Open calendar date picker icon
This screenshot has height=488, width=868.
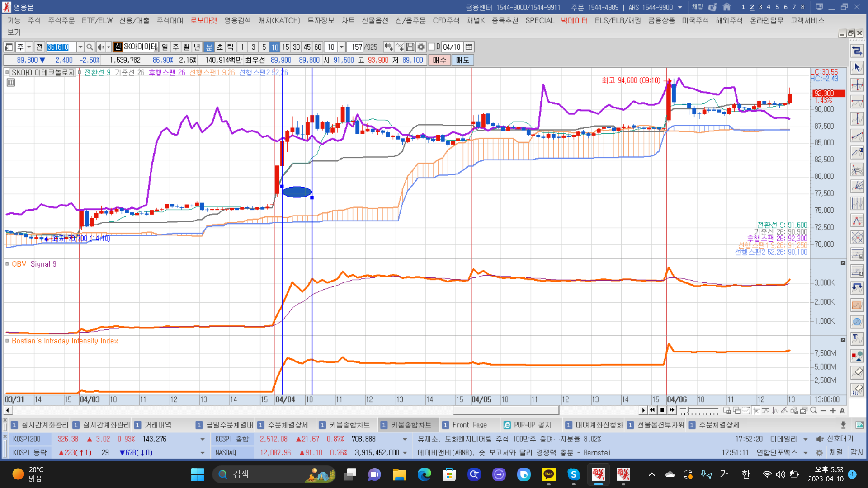click(469, 47)
